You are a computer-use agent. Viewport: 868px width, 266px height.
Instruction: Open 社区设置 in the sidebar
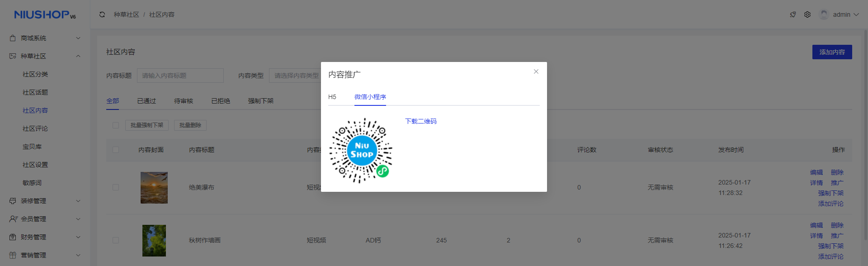tap(35, 165)
